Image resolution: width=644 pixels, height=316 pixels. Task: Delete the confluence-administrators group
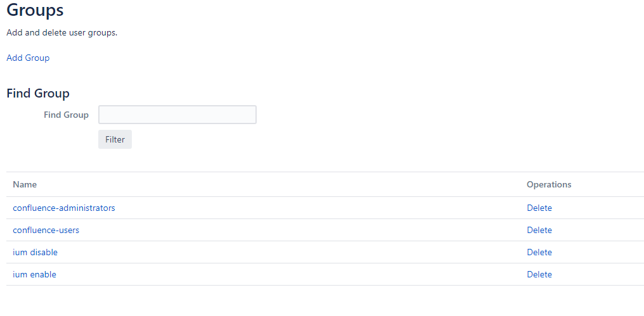[539, 208]
